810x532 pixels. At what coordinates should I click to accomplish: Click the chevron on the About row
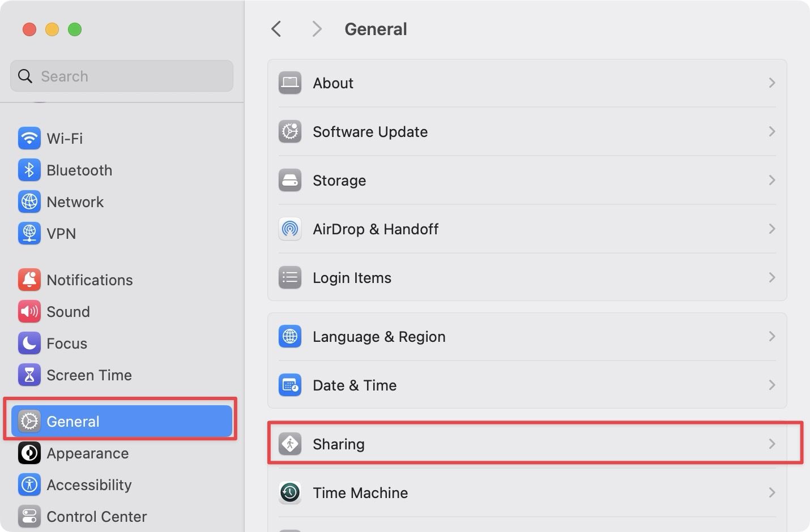pos(771,83)
